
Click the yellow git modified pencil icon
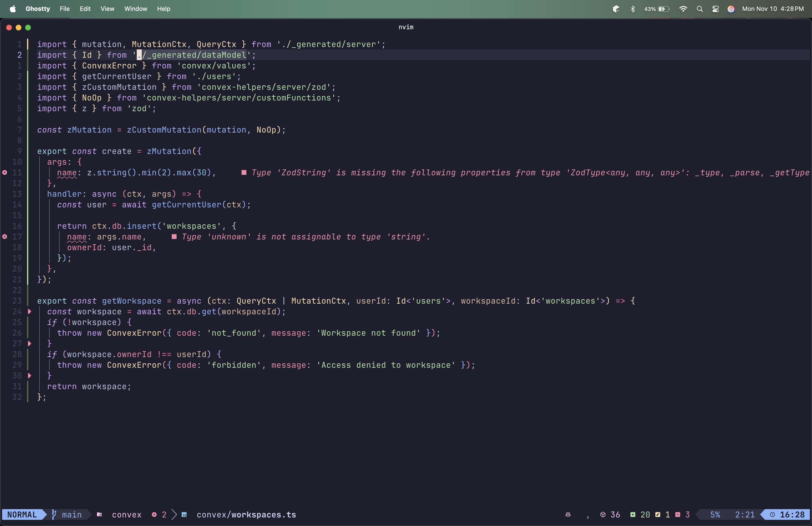pyautogui.click(x=658, y=514)
